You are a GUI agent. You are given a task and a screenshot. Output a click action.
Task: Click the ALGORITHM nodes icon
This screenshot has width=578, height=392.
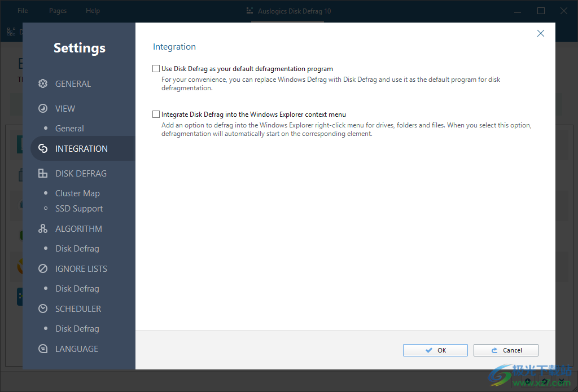click(x=43, y=228)
